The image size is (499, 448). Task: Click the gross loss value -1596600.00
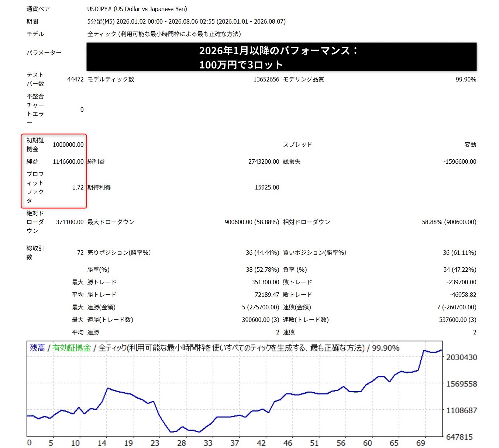point(460,162)
